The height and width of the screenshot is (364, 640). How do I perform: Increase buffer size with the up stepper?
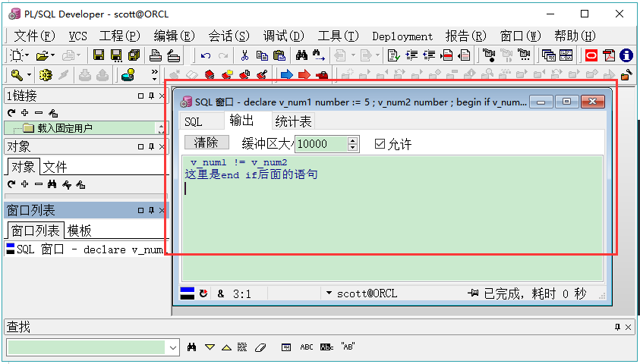(x=353, y=140)
